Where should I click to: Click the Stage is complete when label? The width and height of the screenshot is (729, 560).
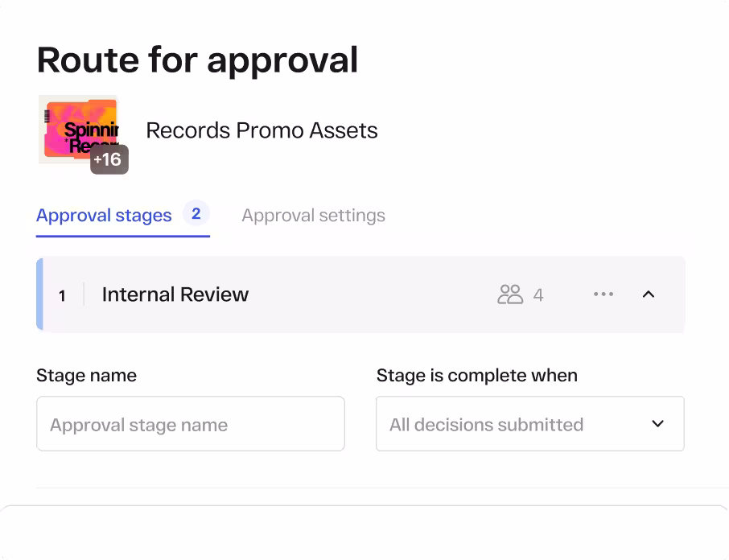click(x=476, y=376)
